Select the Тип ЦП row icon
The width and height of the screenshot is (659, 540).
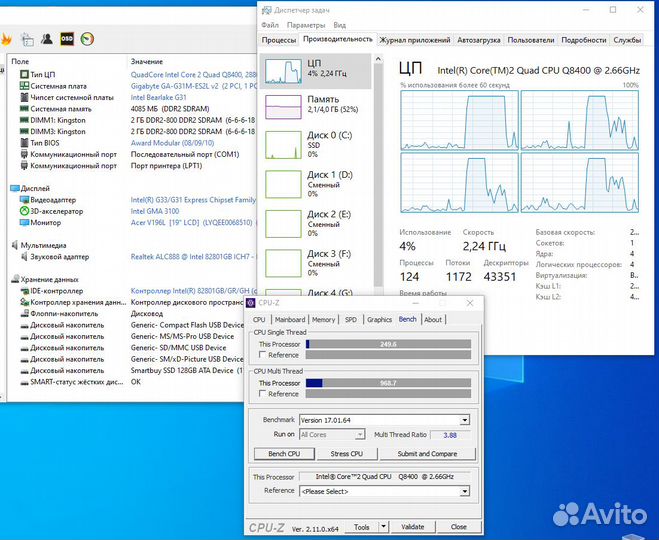[x=24, y=75]
